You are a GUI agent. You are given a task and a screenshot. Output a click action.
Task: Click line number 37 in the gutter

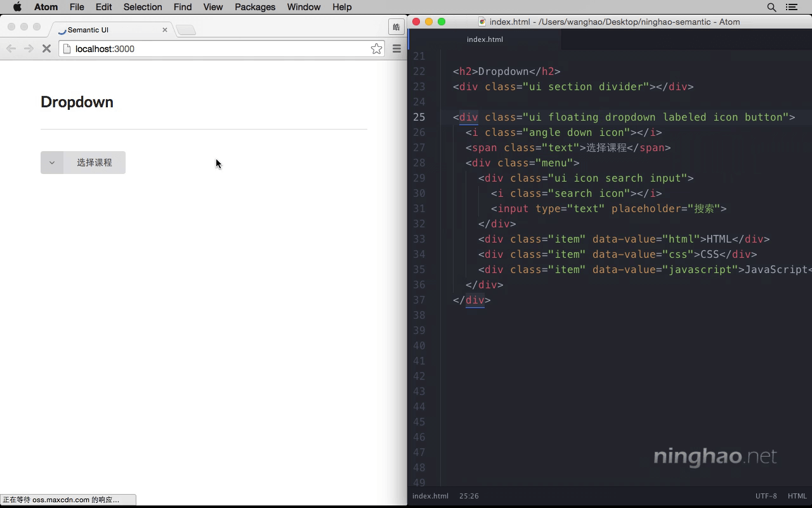click(x=419, y=300)
